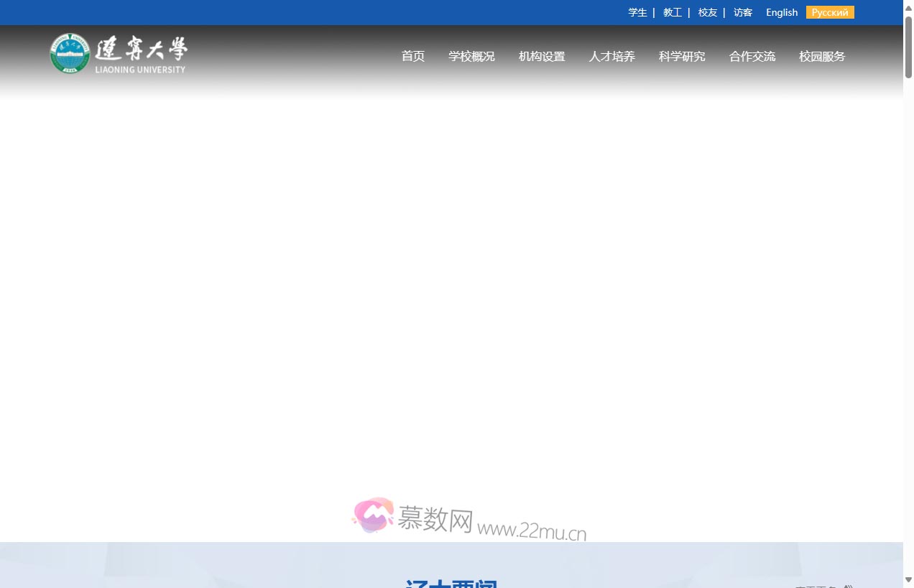
Task: Open the 学校概况 navigation dropdown
Action: tap(471, 56)
